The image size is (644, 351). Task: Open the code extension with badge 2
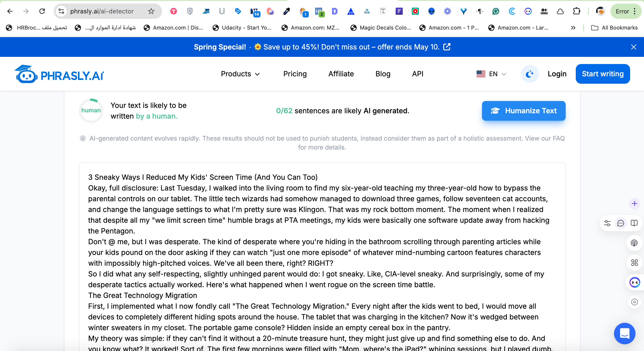tap(319, 12)
